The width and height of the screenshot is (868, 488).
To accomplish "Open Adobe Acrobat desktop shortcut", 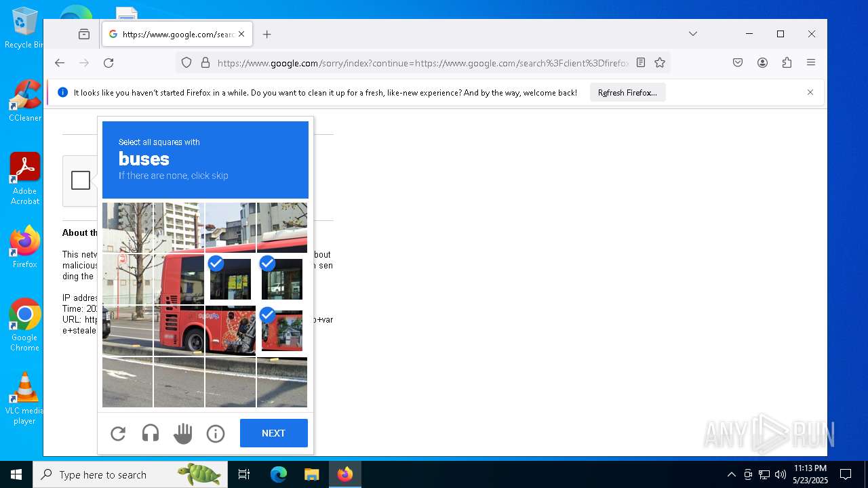I will coord(24,179).
